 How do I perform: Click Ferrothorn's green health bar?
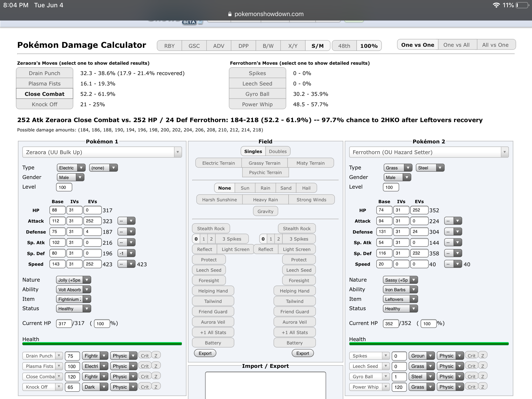(429, 344)
